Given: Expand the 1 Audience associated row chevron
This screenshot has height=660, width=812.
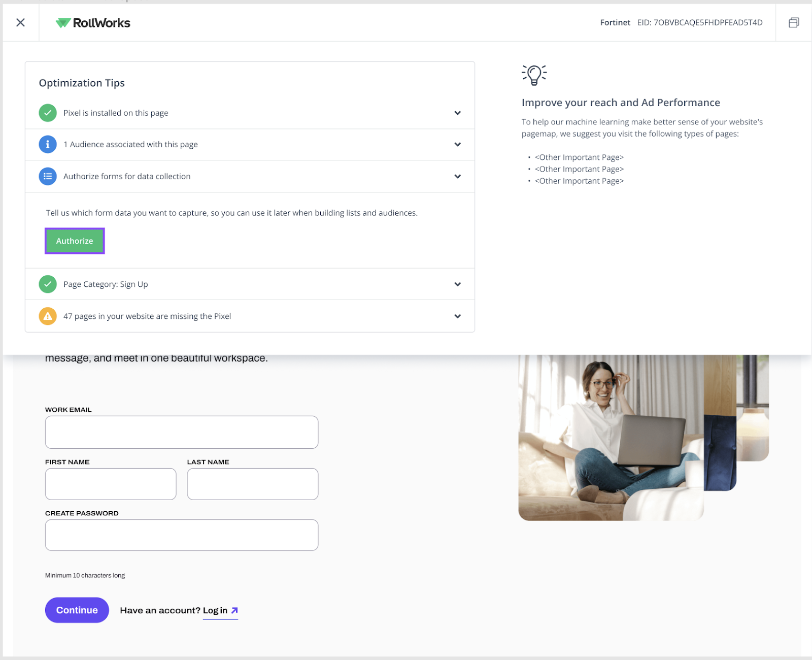Looking at the screenshot, I should pyautogui.click(x=458, y=144).
